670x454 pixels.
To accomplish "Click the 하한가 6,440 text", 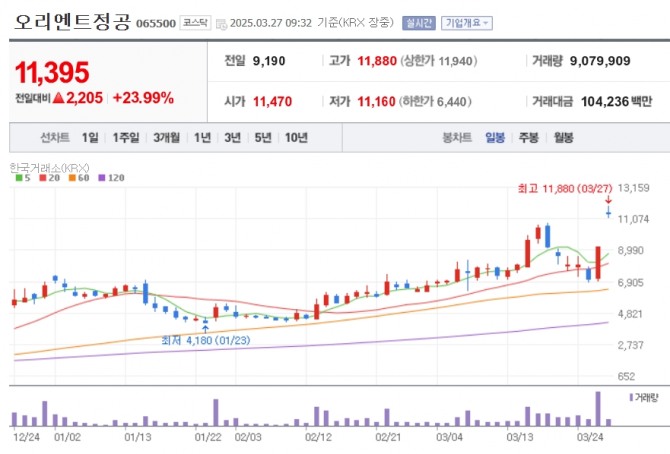I will click(435, 102).
